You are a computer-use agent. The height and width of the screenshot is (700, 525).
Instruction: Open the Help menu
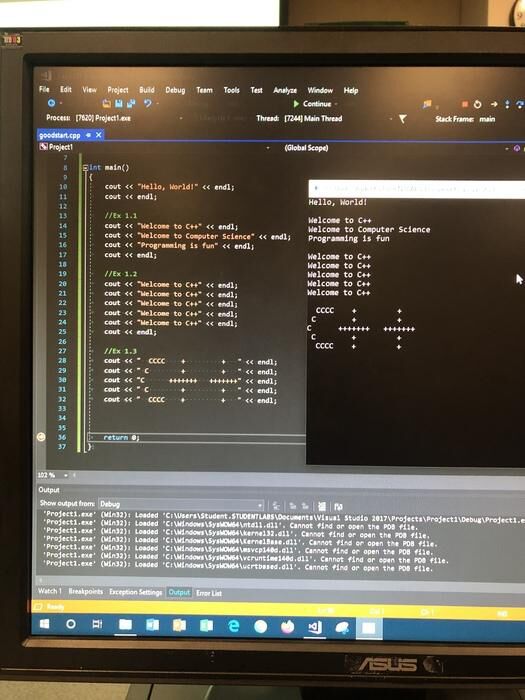pyautogui.click(x=351, y=90)
